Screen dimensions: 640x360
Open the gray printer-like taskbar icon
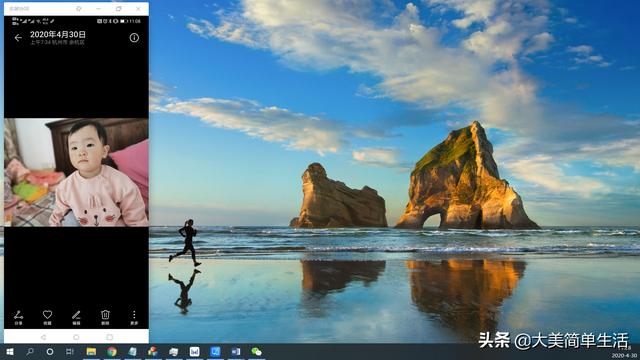tap(174, 351)
